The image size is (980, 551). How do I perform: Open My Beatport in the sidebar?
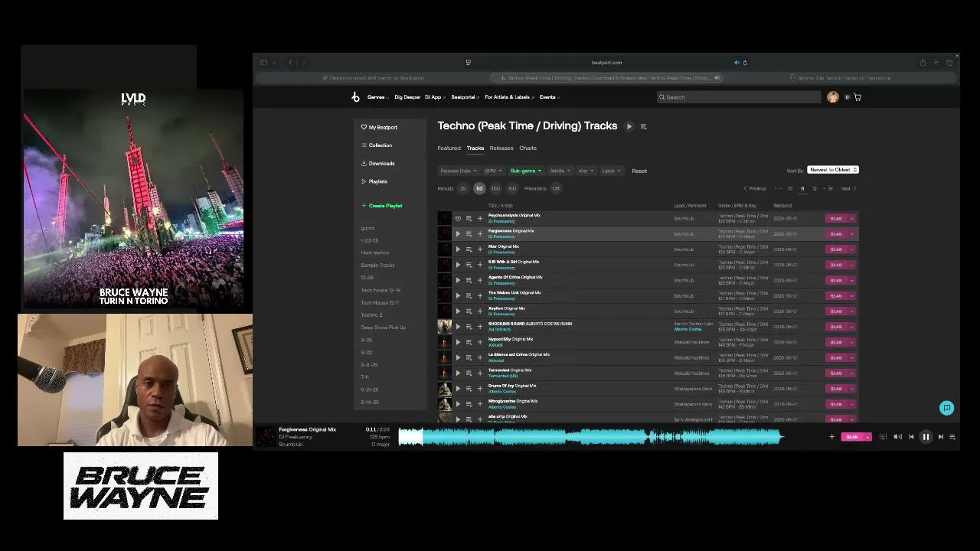[380, 127]
